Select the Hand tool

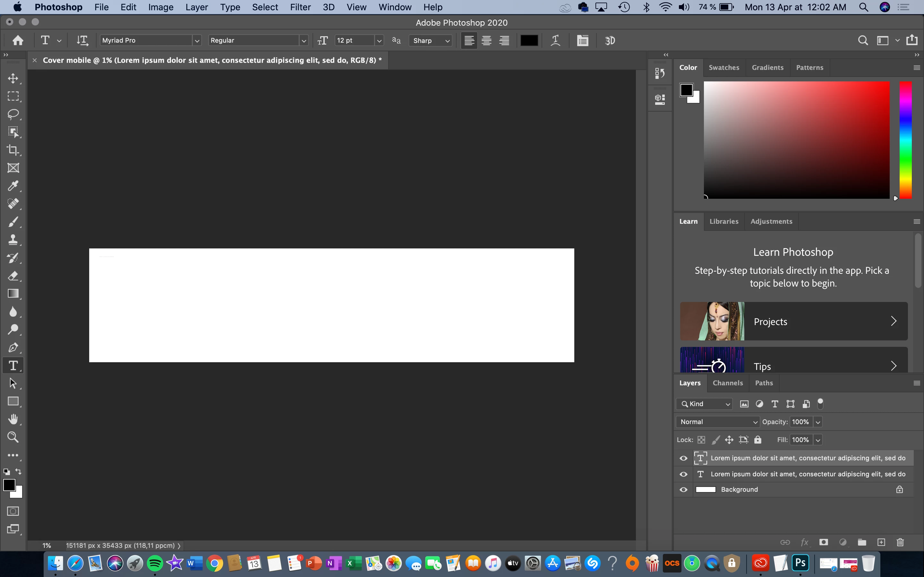[x=13, y=419]
